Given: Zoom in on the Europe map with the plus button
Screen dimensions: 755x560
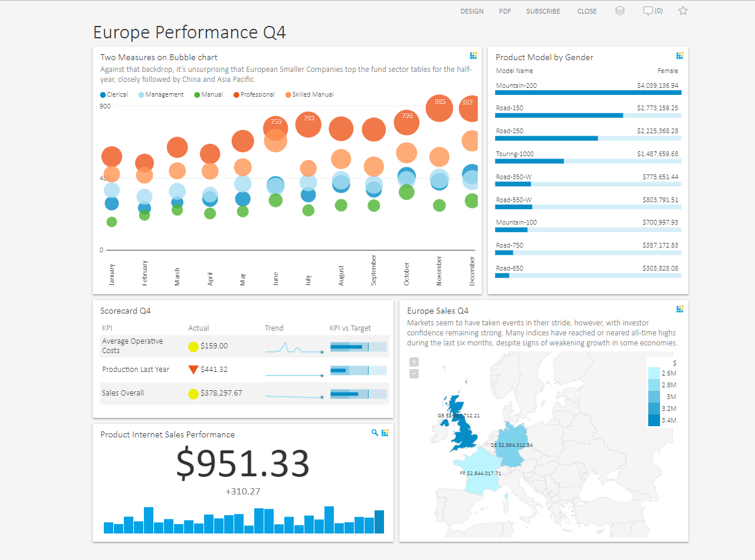Looking at the screenshot, I should click(x=414, y=362).
